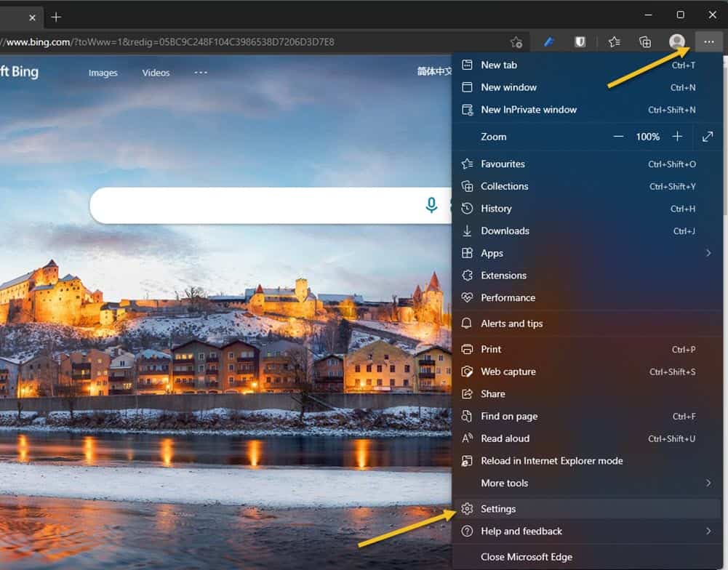Open History from the menu
This screenshot has height=570, width=728.
(587, 209)
